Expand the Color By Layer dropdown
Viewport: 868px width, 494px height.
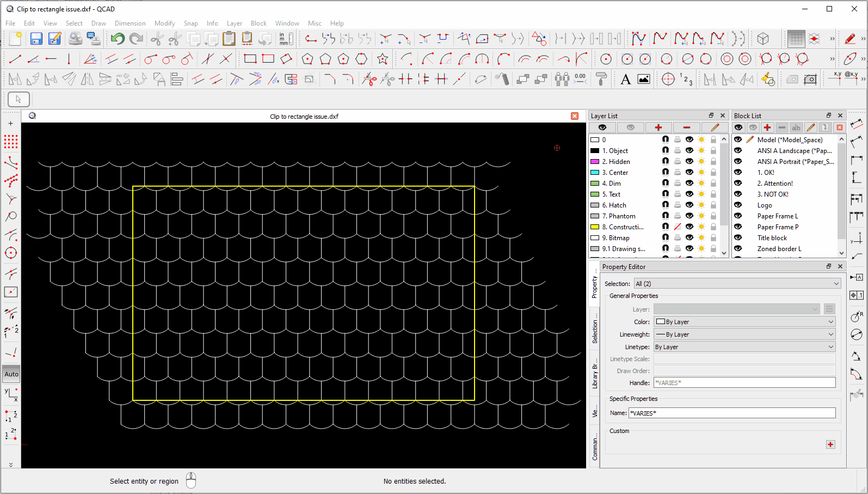click(744, 322)
